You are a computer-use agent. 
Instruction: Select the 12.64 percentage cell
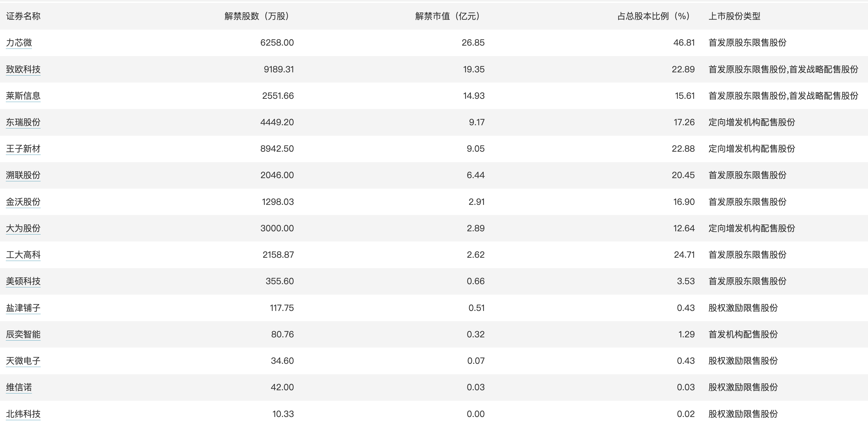click(684, 228)
